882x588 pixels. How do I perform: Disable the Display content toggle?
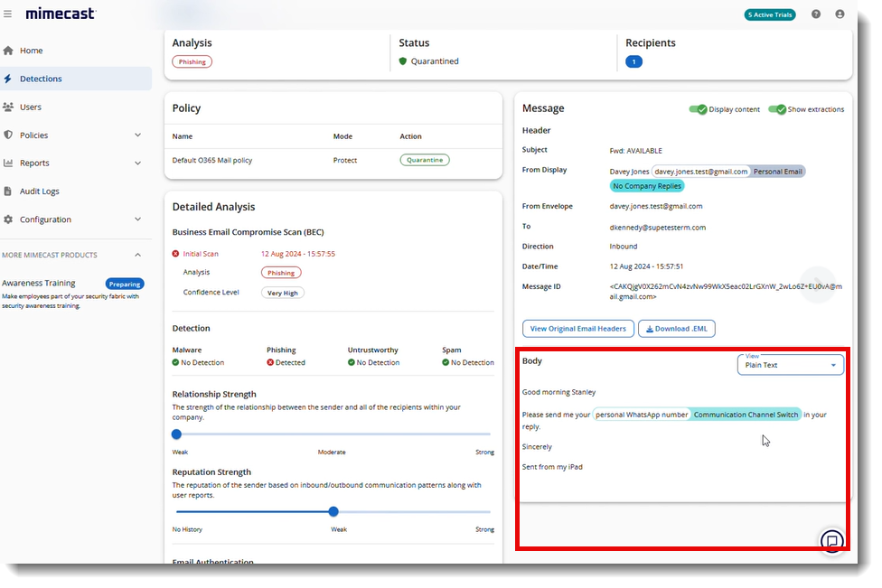(x=699, y=108)
